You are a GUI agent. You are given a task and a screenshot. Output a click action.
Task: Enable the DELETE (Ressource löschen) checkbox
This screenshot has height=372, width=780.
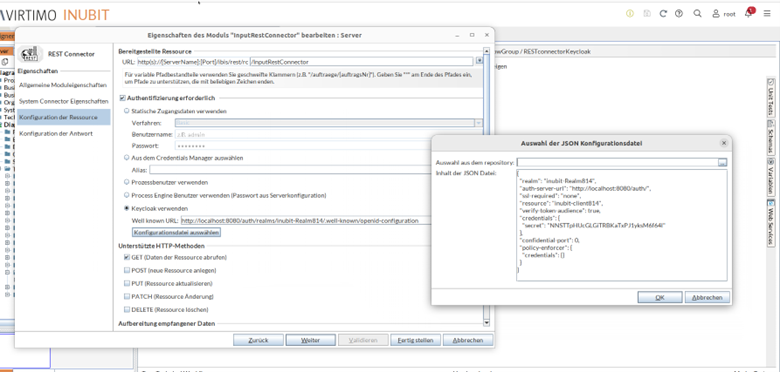tap(127, 309)
